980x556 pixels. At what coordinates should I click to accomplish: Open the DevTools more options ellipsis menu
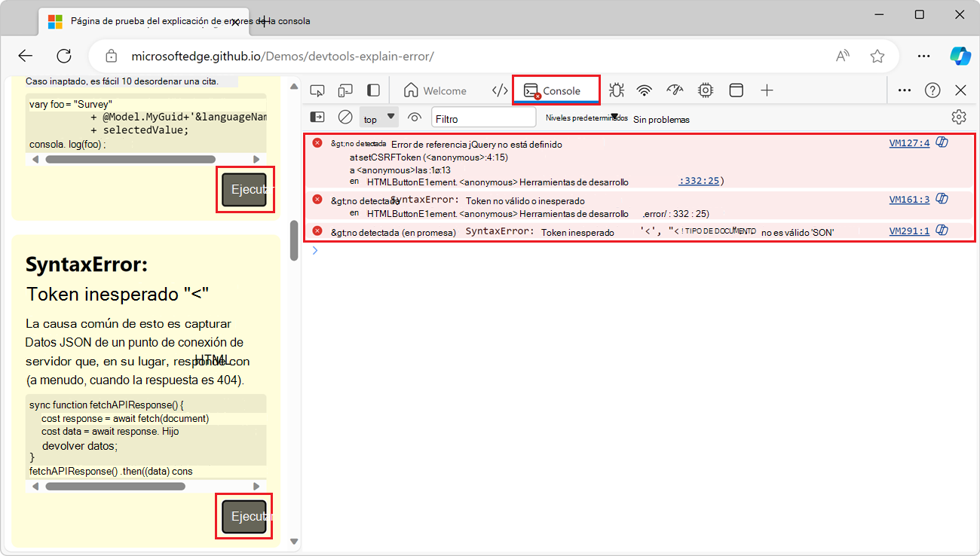coord(905,90)
